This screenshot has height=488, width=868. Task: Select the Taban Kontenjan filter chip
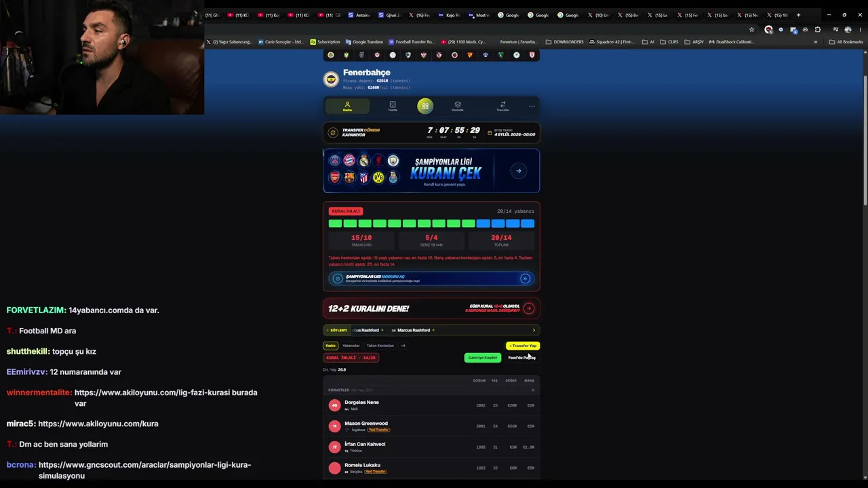380,346
